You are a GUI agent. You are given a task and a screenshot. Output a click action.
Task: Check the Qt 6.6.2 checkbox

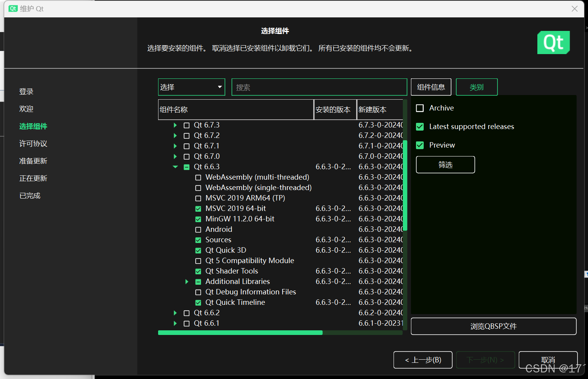(x=187, y=313)
